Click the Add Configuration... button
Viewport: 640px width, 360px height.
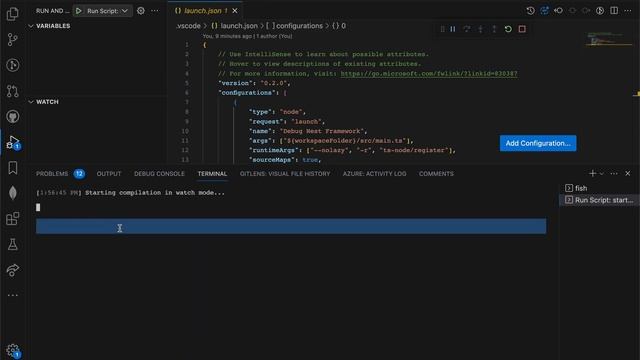pyautogui.click(x=538, y=143)
